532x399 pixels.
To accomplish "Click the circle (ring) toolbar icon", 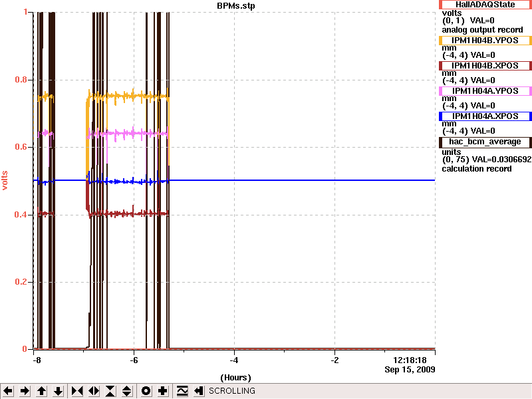I will [x=146, y=391].
